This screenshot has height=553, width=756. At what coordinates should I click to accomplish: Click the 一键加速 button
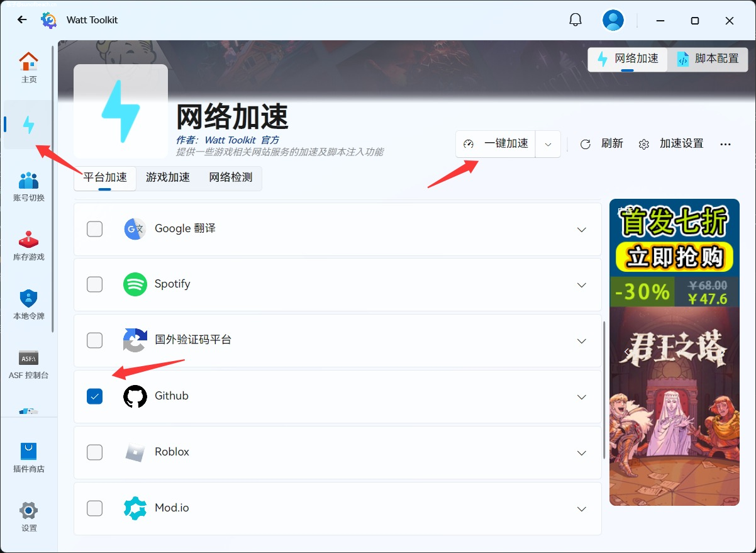496,144
